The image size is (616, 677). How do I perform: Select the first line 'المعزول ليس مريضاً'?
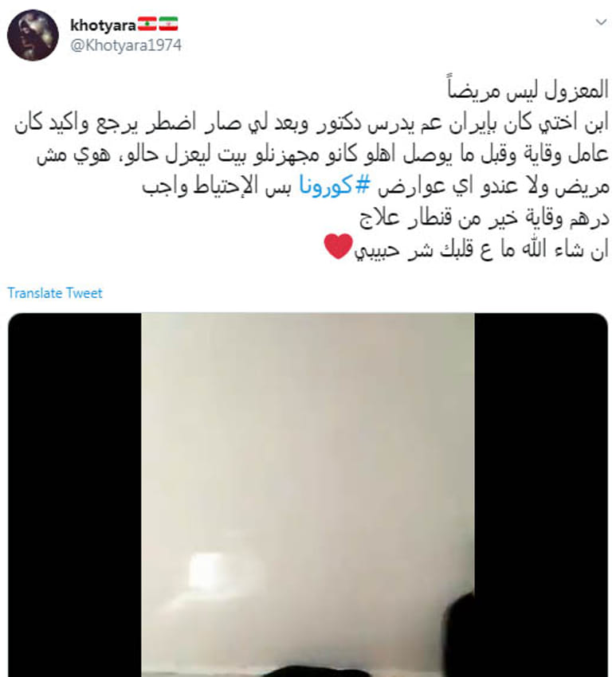(528, 90)
